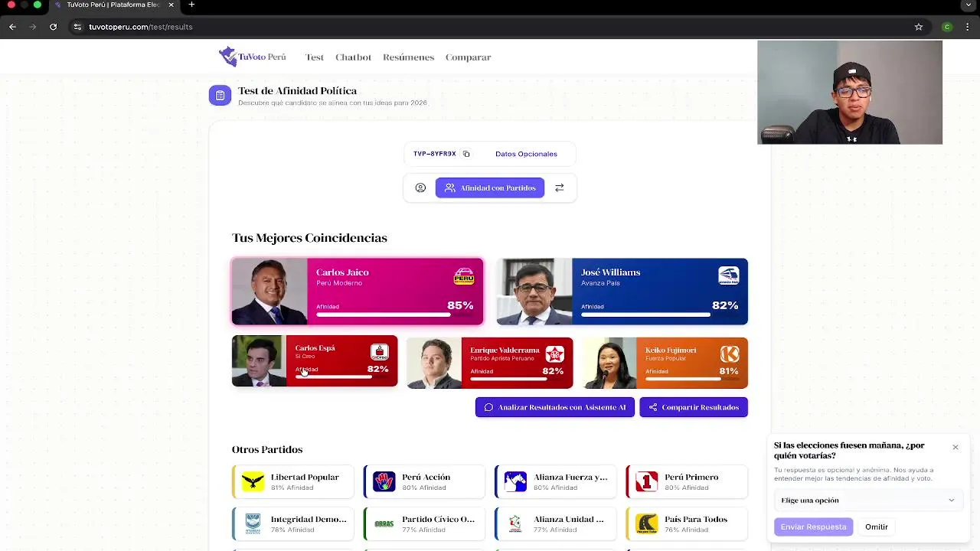Bookmark this page with star icon
Screen dimensions: 980x551
coord(919,27)
